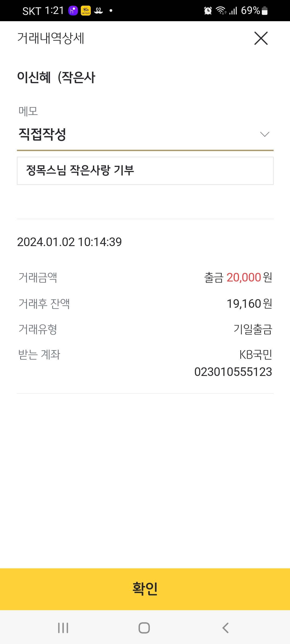290x644 pixels.
Task: Tap the 이신혜 (작은사 recipient name
Action: [56, 77]
